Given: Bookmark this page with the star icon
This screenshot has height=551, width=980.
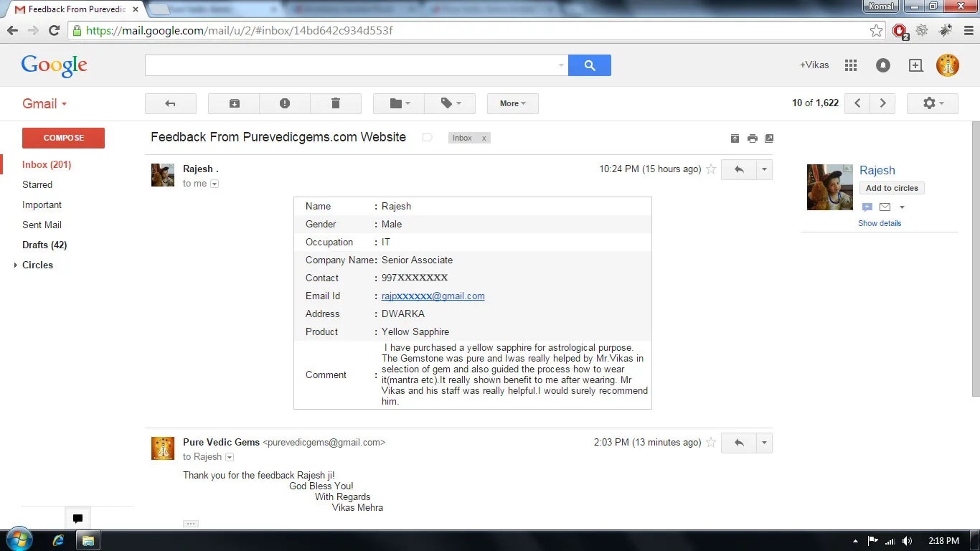Looking at the screenshot, I should [x=876, y=31].
